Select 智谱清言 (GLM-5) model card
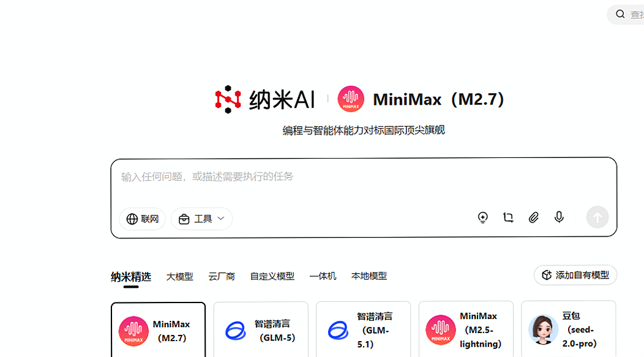The width and height of the screenshot is (644, 357). click(x=261, y=330)
